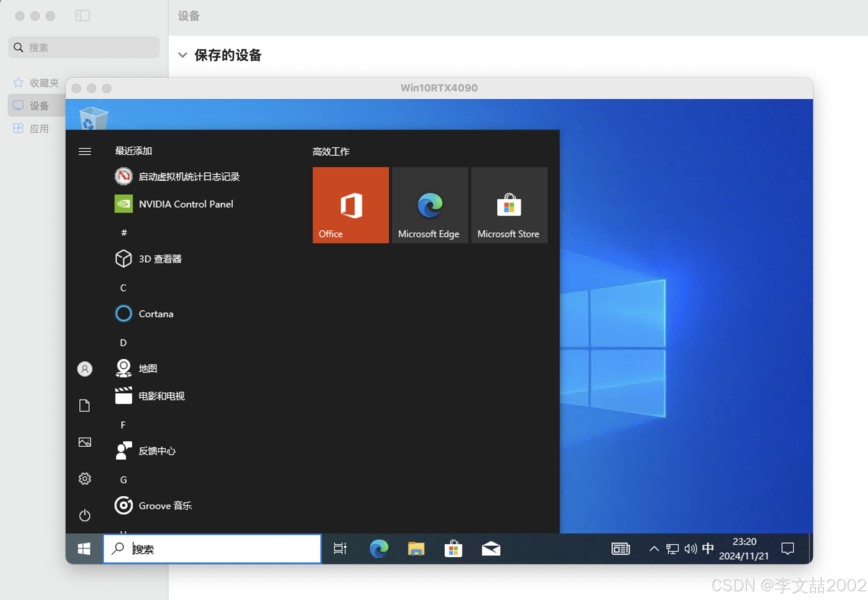Collapse the 保存的设备 section
This screenshot has height=600, width=868.
point(183,55)
